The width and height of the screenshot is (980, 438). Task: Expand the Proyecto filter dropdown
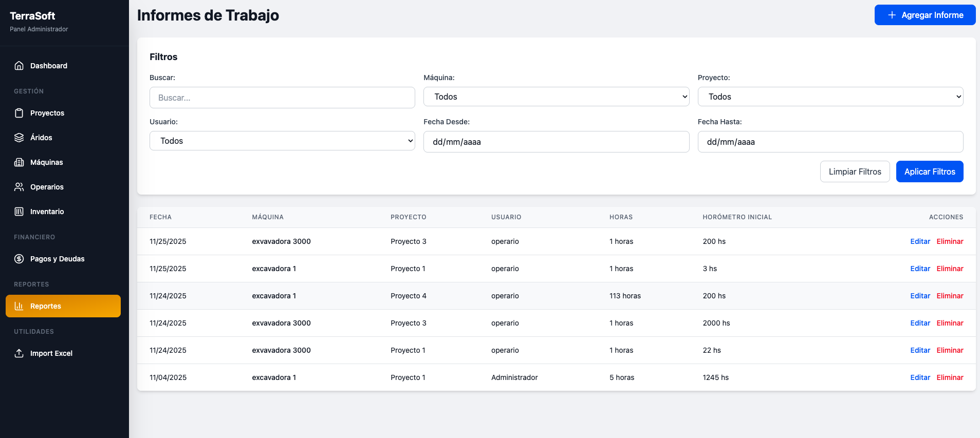pyautogui.click(x=830, y=97)
